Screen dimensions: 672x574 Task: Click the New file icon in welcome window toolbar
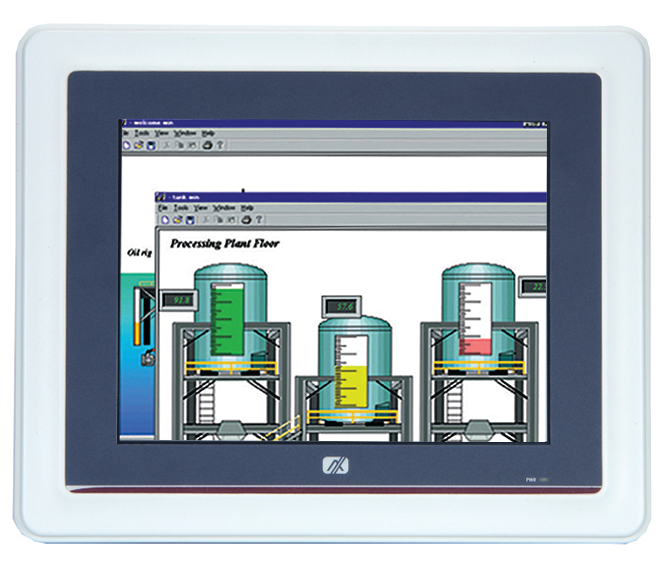(x=125, y=145)
